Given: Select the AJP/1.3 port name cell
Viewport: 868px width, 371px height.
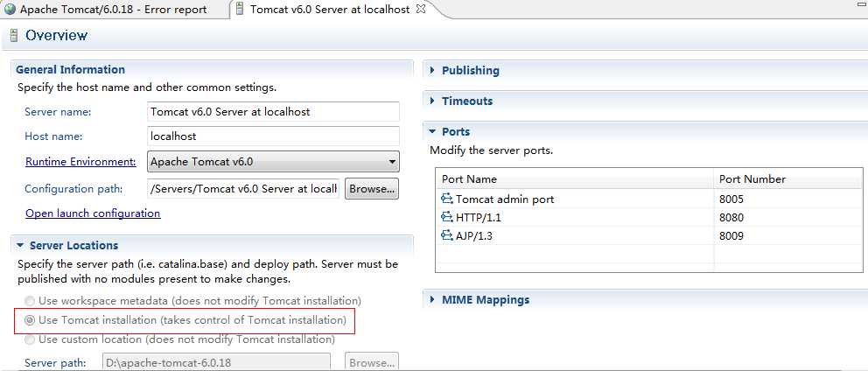Looking at the screenshot, I should click(474, 236).
